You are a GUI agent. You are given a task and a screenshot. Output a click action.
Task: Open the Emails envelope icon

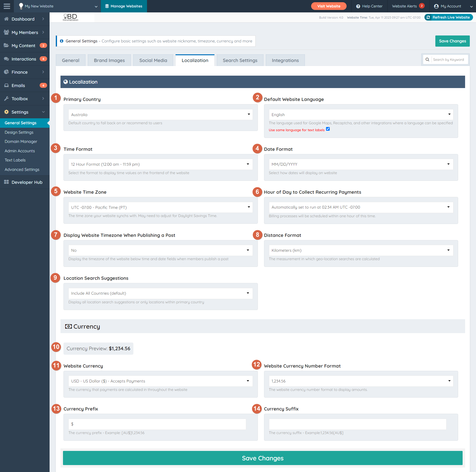[x=6, y=85]
